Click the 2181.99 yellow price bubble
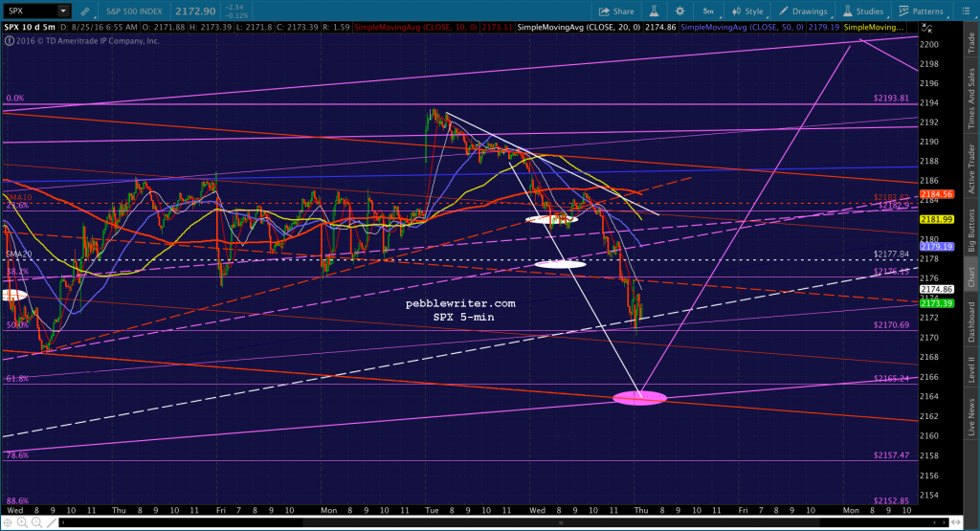 point(936,219)
